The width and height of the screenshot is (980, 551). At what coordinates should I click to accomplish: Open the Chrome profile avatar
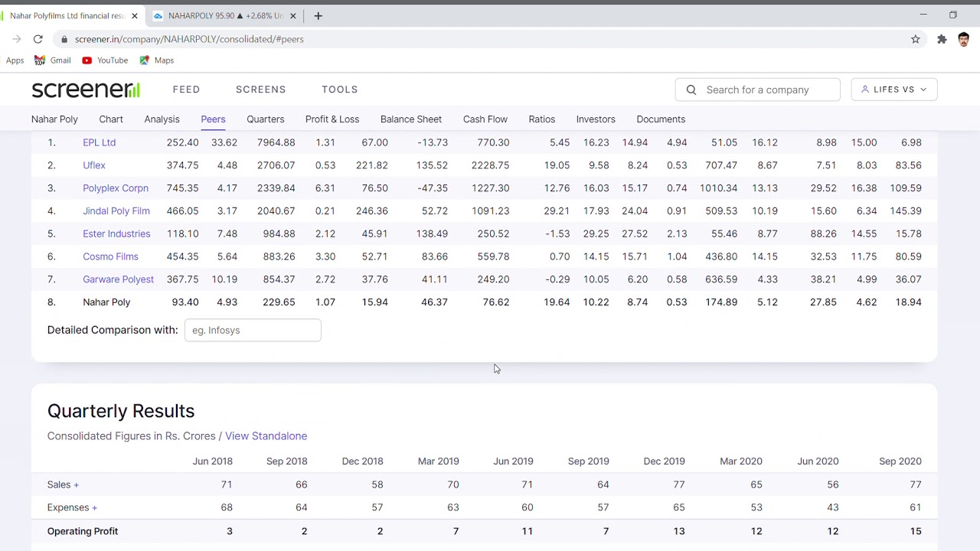963,39
